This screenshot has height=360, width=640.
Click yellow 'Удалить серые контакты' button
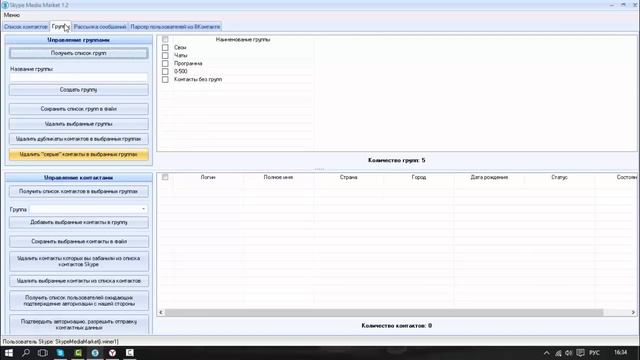point(79,154)
